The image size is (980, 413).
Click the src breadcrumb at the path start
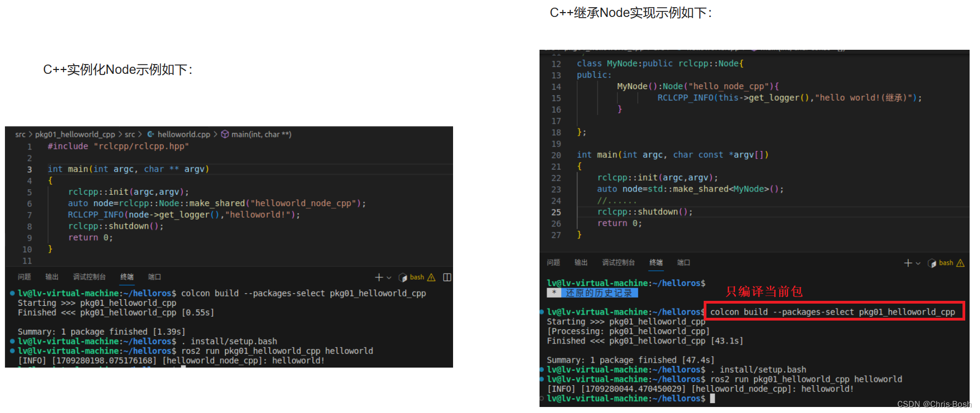pos(20,135)
